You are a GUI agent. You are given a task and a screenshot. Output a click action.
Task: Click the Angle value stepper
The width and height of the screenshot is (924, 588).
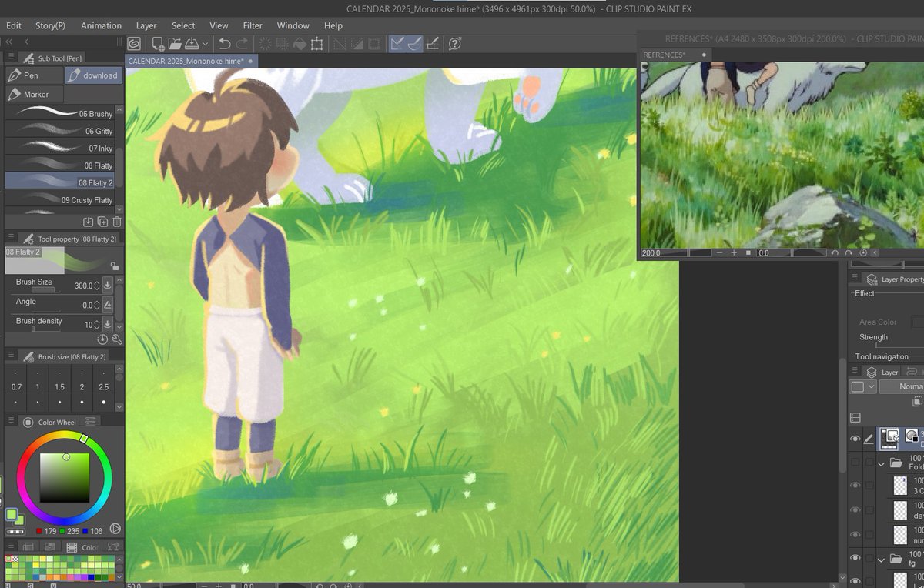click(x=96, y=306)
